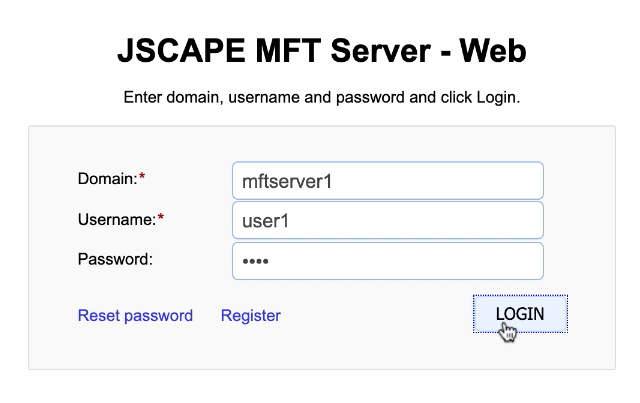Click the word JSCAPE in the title
This screenshot has width=640, height=403.
click(172, 51)
